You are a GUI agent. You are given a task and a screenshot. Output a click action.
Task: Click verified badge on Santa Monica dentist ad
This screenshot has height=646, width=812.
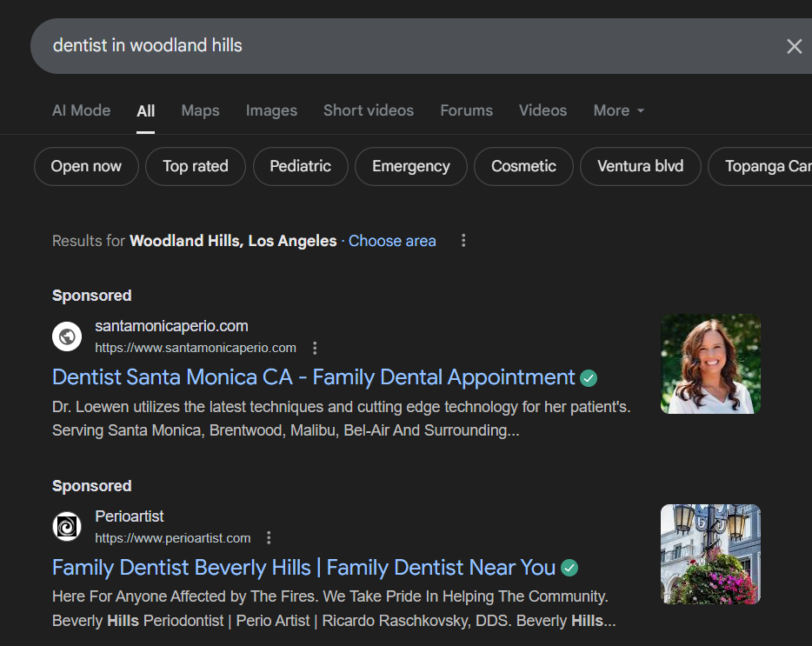[589, 378]
